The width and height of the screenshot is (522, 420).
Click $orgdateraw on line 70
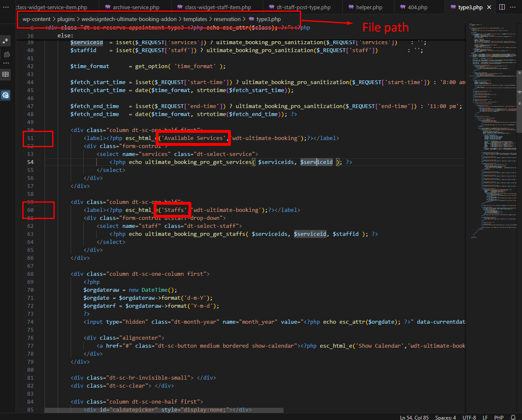point(101,290)
